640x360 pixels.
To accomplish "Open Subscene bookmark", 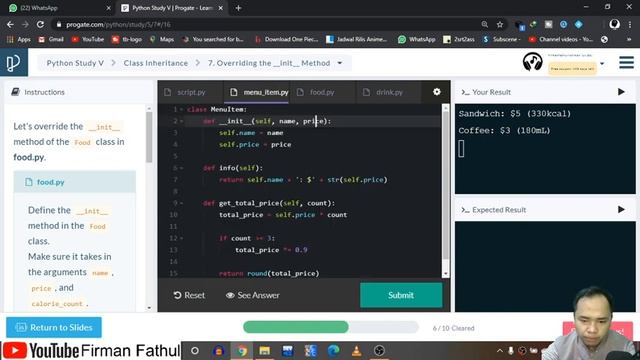I will 502,39.
